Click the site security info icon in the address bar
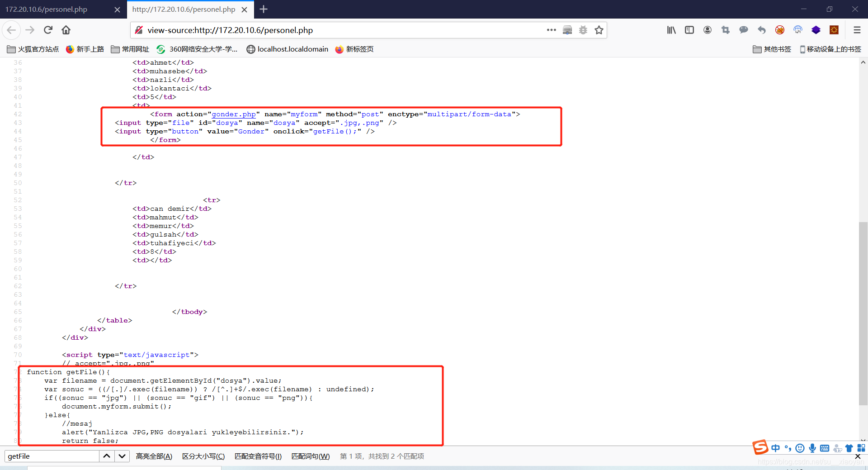 point(139,30)
